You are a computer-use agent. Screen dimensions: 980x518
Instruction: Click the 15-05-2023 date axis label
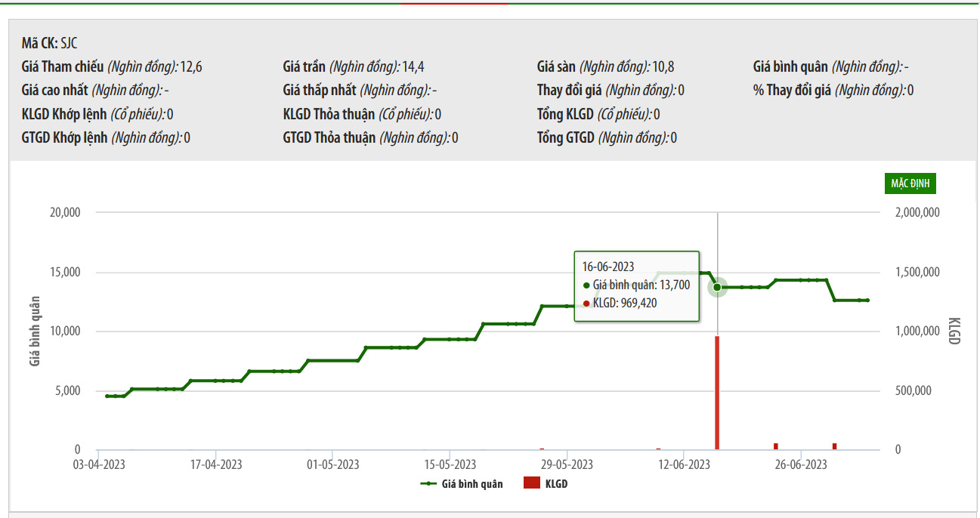[450, 464]
